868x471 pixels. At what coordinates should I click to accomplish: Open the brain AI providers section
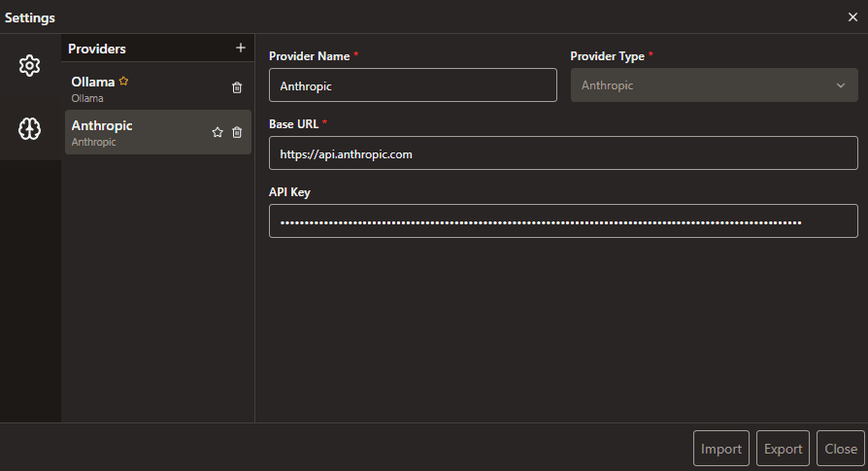tap(29, 128)
